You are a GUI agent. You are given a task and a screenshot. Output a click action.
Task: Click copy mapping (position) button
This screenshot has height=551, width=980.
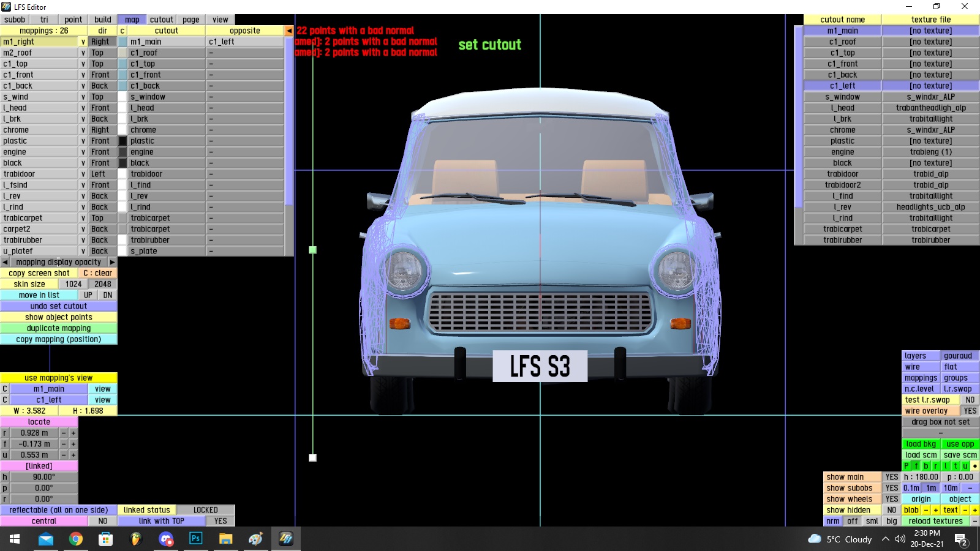[x=59, y=339]
